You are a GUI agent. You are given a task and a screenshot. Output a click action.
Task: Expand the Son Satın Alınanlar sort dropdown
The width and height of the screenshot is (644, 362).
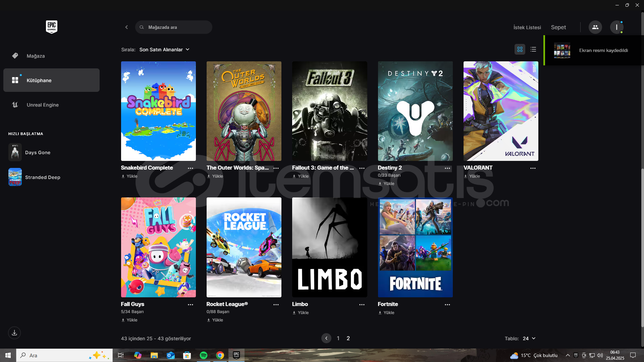click(x=164, y=50)
